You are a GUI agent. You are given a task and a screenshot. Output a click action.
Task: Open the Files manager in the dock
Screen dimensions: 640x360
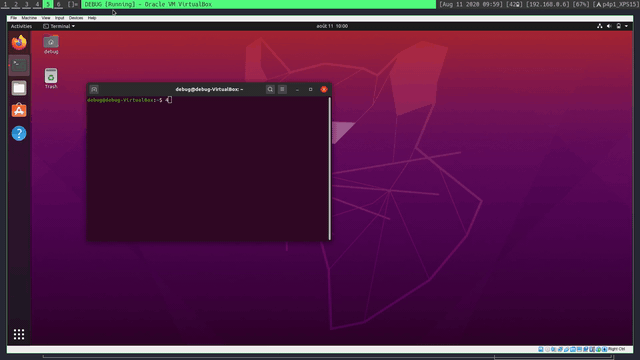[x=19, y=88]
